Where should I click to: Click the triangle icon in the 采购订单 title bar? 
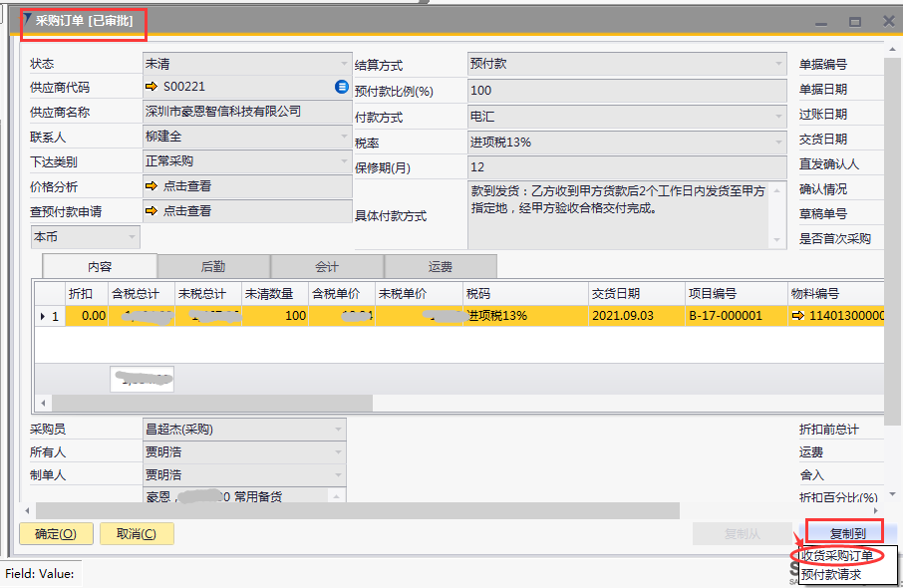[x=28, y=20]
